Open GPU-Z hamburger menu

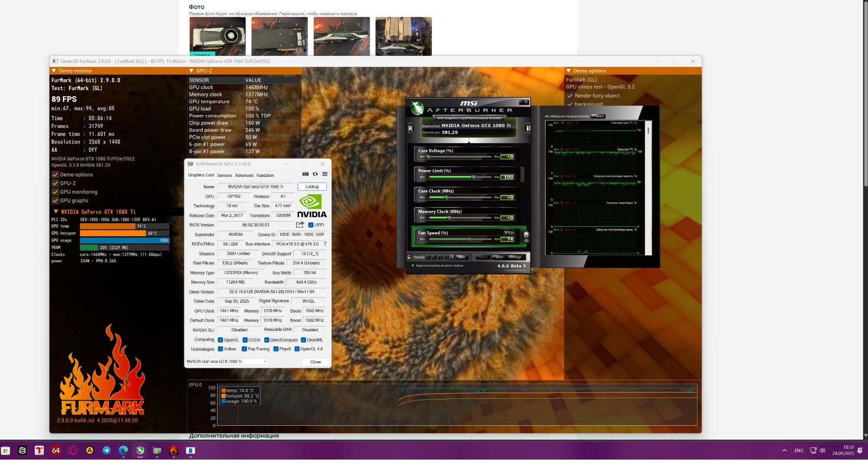click(x=325, y=174)
